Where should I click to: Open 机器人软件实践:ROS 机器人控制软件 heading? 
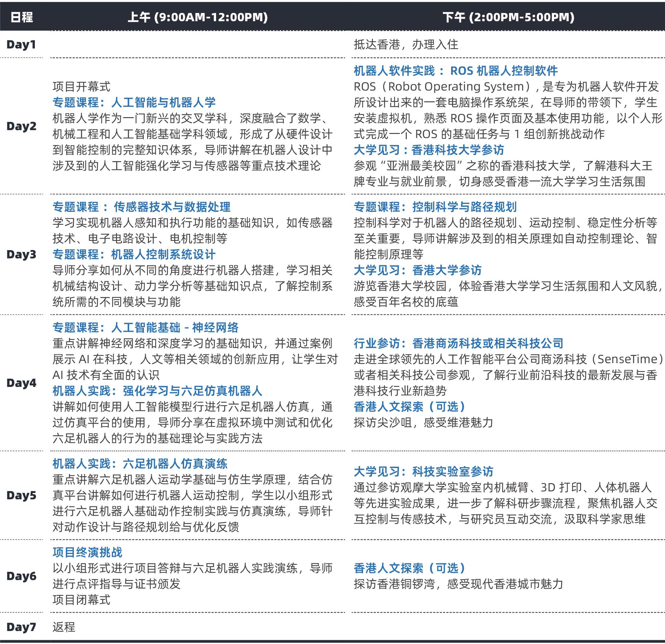[x=456, y=71]
